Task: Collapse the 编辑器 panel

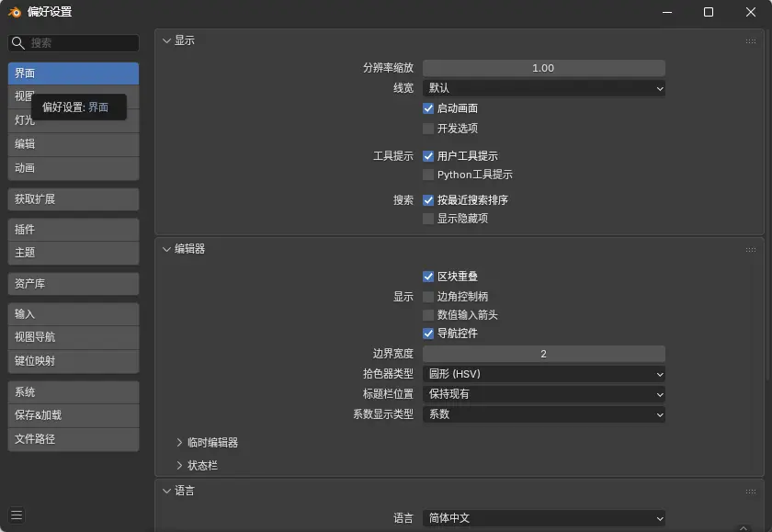Action: tap(167, 250)
